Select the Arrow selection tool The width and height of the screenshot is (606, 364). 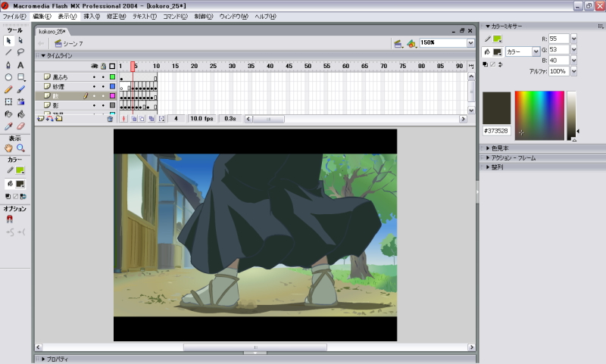click(x=8, y=41)
